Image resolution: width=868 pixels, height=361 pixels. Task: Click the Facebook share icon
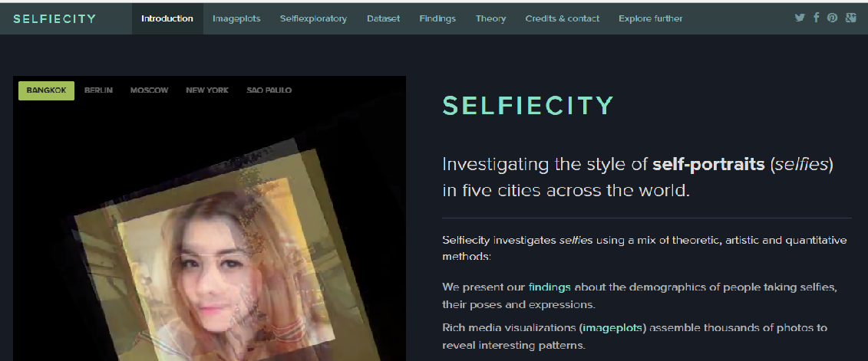click(816, 18)
